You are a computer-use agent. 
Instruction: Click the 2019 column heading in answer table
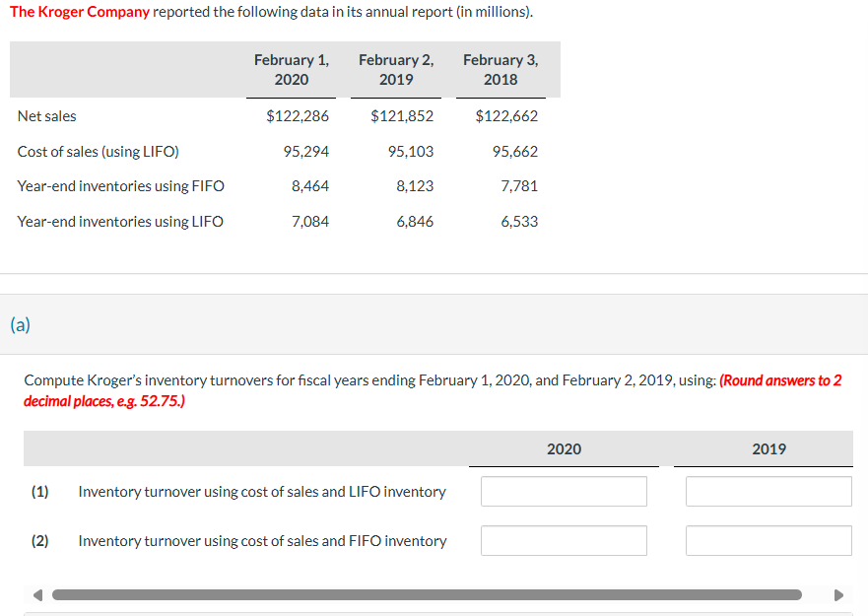pyautogui.click(x=768, y=448)
